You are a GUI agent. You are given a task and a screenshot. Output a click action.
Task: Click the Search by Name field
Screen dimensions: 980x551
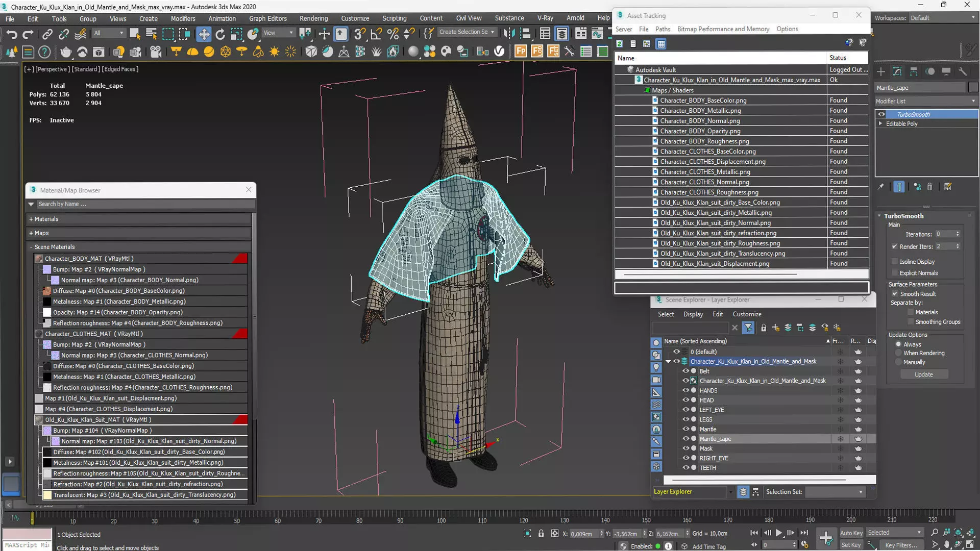click(x=144, y=204)
